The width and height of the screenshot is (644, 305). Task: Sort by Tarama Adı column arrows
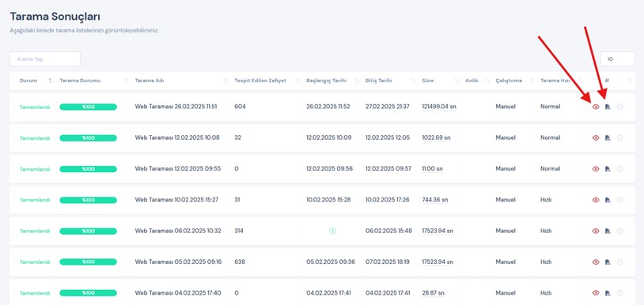226,81
